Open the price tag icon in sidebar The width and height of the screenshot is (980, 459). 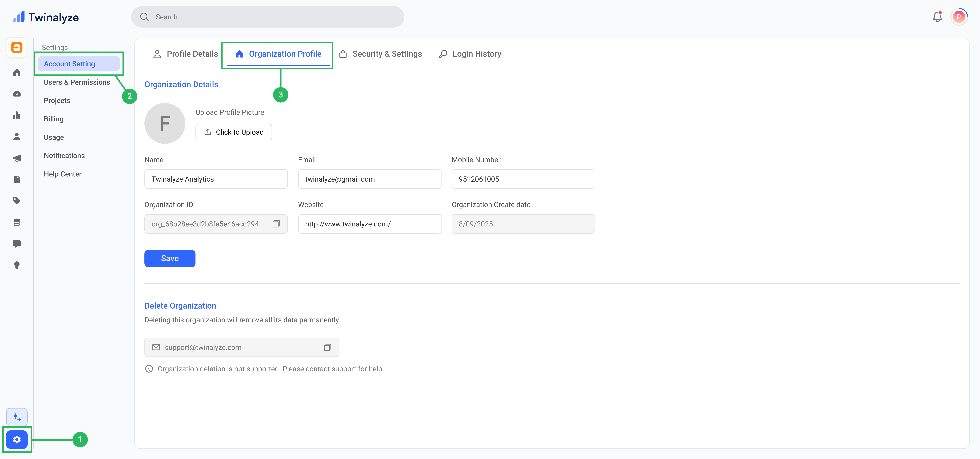[x=17, y=201]
